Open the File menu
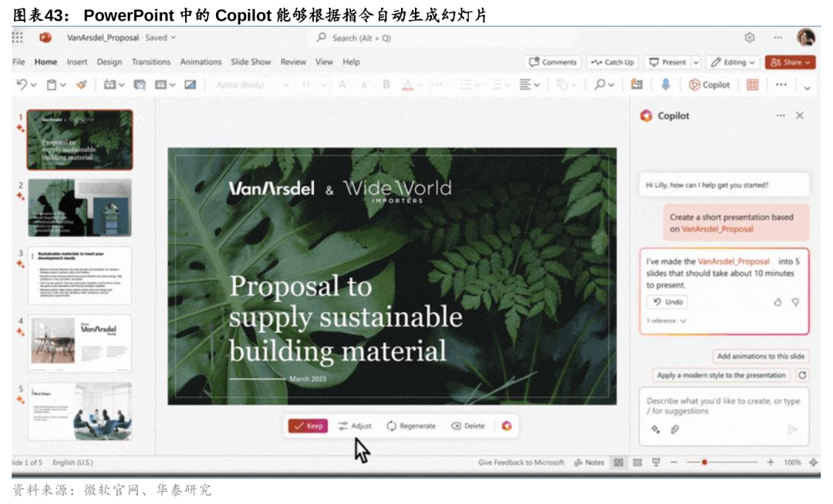This screenshot has height=504, width=833. [x=19, y=62]
